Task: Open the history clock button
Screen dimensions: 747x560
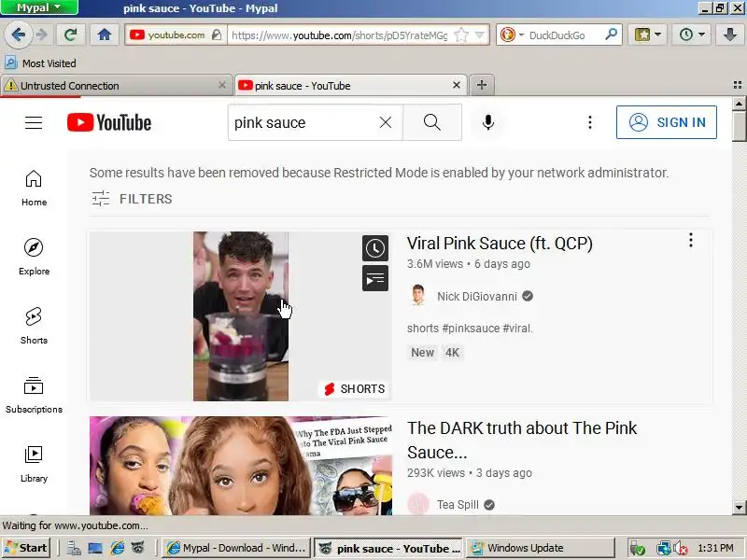Action: (x=686, y=35)
